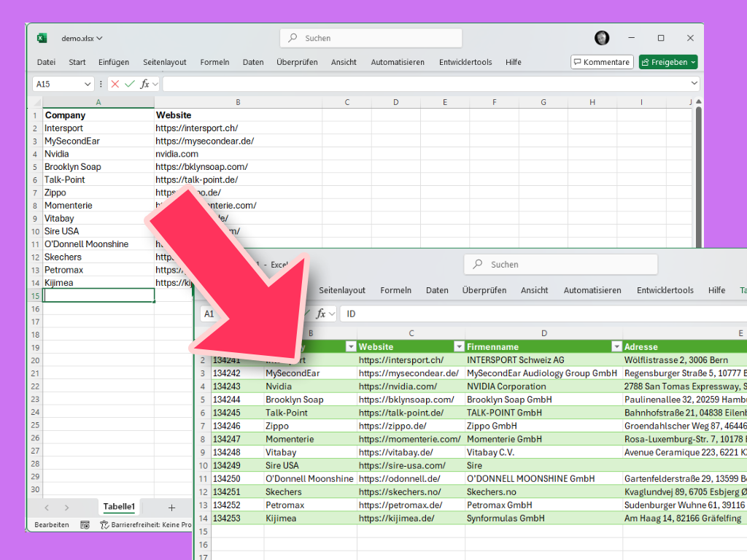Go to next sheet with the right arrow
This screenshot has height=560, width=747.
[66, 507]
